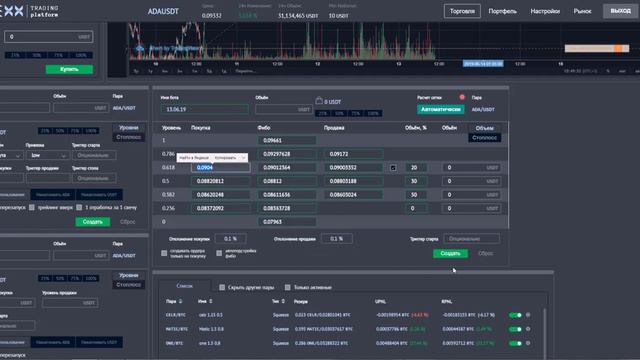Screen dimensions: 640x360
Task: Click the wallet icon beside 0 USDT
Action: 319,100
